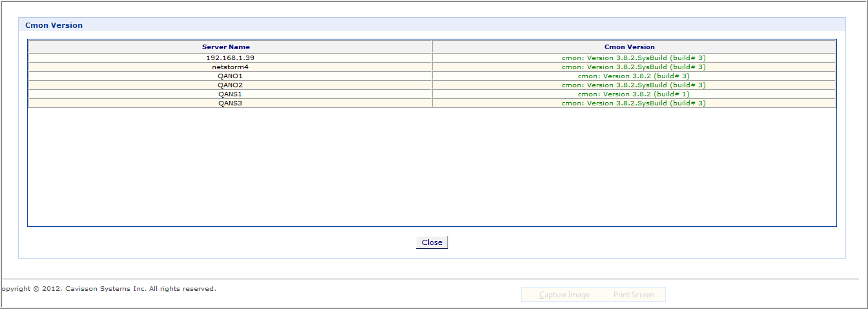Select the netstorm4 server cell
The width and height of the screenshot is (868, 309).
coord(230,67)
